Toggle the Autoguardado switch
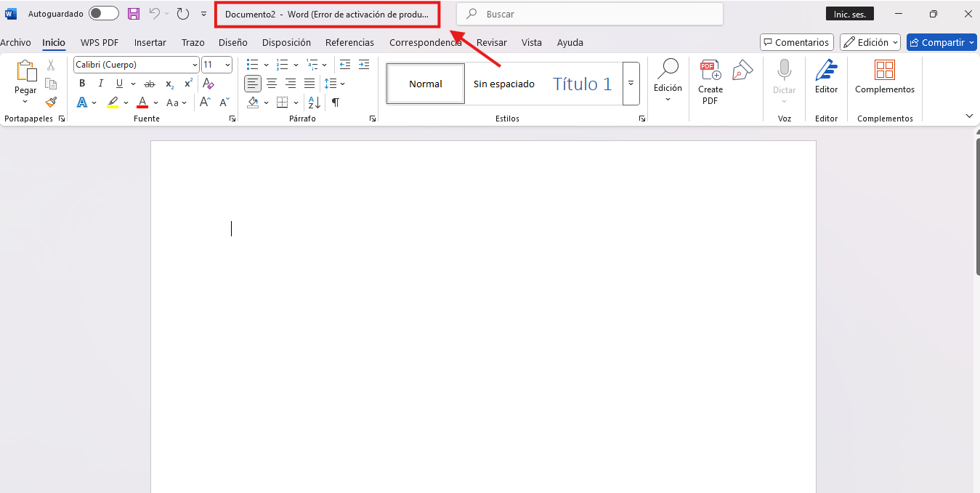The image size is (980, 493). [103, 14]
